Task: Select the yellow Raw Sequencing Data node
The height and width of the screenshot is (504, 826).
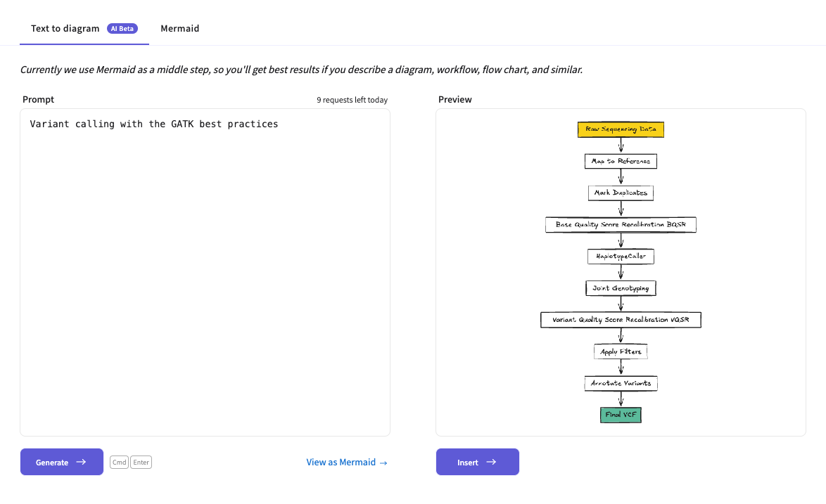Action: tap(621, 129)
